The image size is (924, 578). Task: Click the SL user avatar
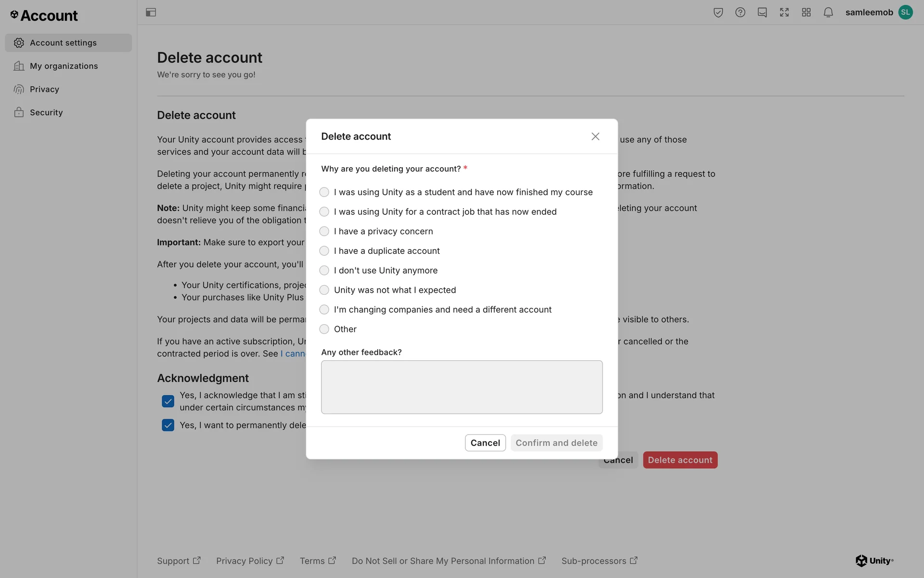[x=905, y=13]
